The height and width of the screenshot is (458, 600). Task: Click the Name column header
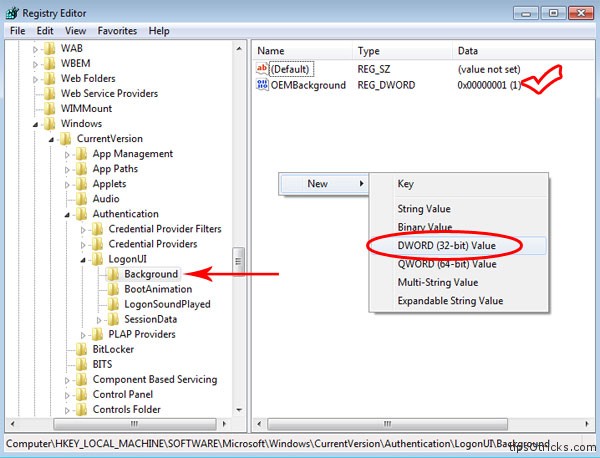pyautogui.click(x=271, y=50)
